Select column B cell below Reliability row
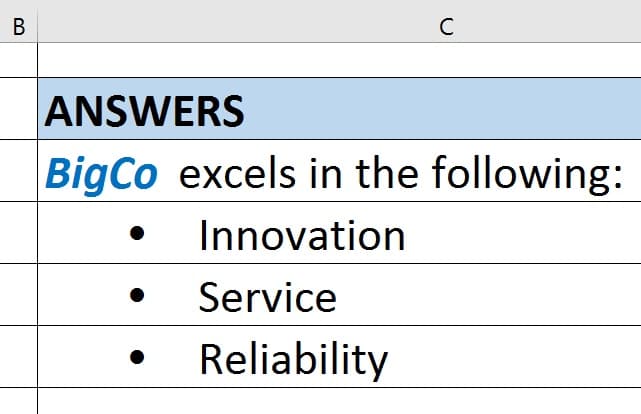Viewport: 641px width, 414px height. [18, 401]
